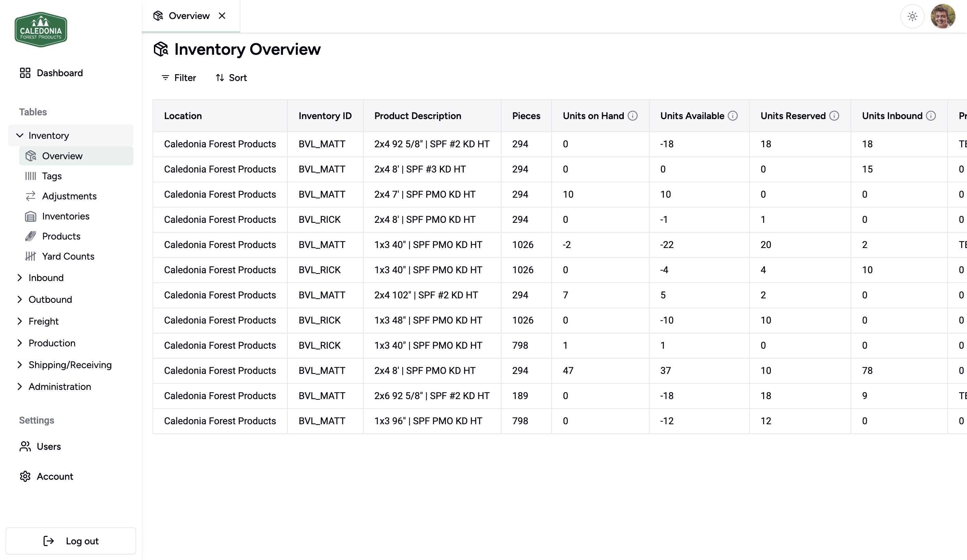Viewport: 967px width, 560px height.
Task: Select the '2x4 102" | SPF #2 KD HT' cell
Action: [432, 295]
